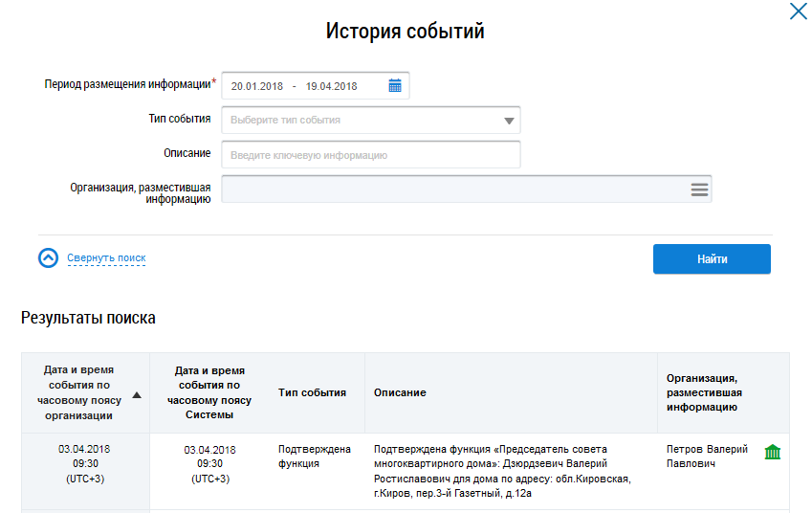The image size is (812, 513).
Task: Click the Подтверждена функция event type cell
Action: (x=314, y=457)
